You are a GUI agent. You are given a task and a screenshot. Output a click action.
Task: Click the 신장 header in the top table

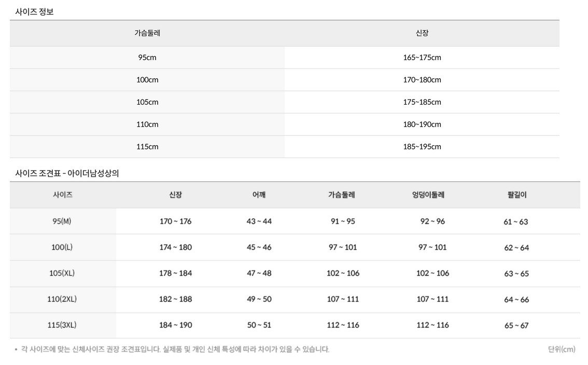(x=422, y=33)
